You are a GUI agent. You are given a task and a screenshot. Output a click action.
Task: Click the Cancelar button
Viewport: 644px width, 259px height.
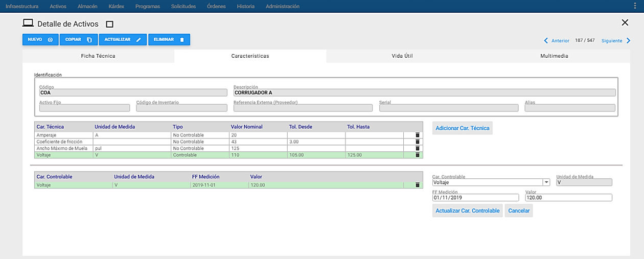[x=519, y=210]
